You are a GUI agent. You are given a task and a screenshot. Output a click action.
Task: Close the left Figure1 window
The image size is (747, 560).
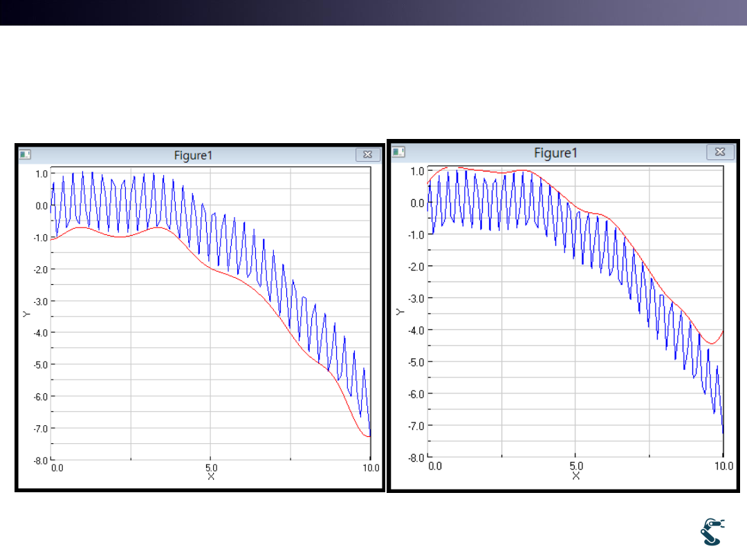tap(367, 155)
